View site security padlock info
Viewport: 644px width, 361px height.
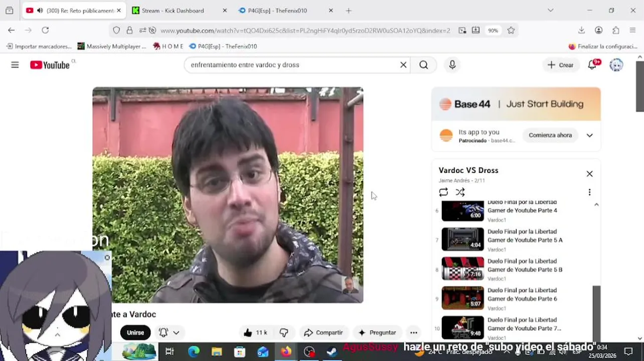point(129,30)
